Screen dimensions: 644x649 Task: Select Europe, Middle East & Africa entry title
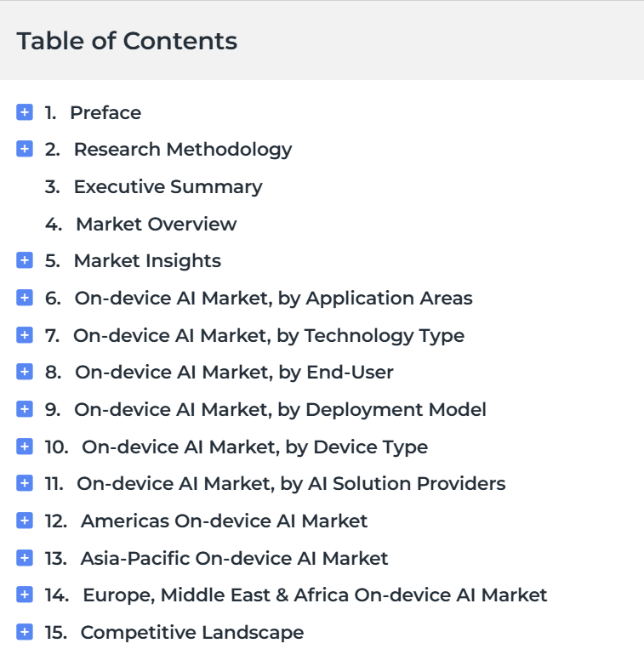314,595
